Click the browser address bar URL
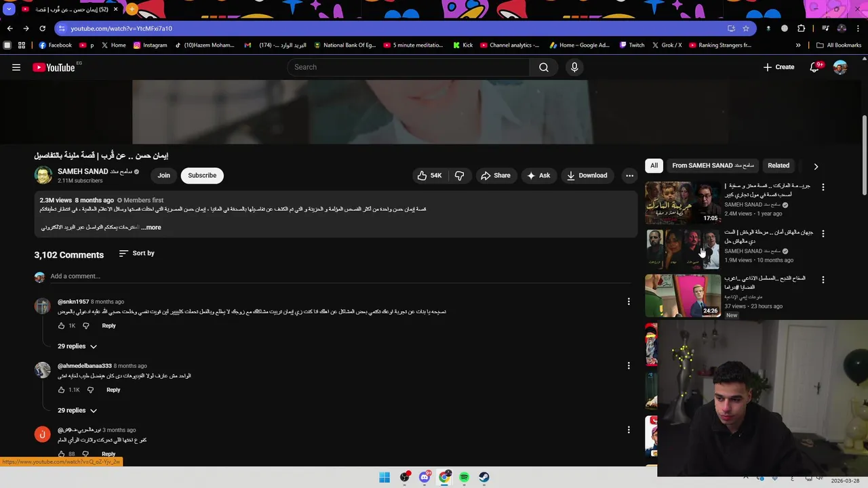The width and height of the screenshot is (868, 488). [121, 28]
